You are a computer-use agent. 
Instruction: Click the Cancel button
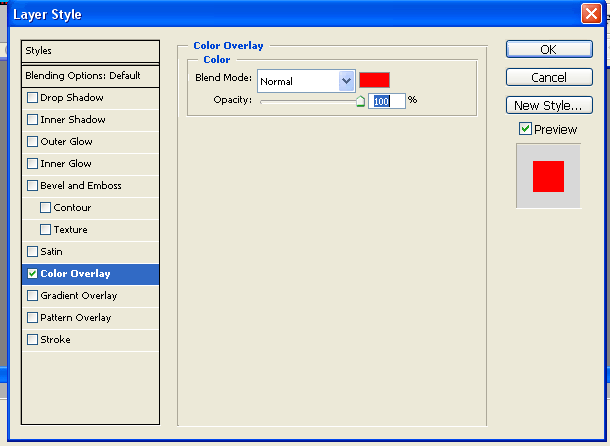[x=549, y=77]
